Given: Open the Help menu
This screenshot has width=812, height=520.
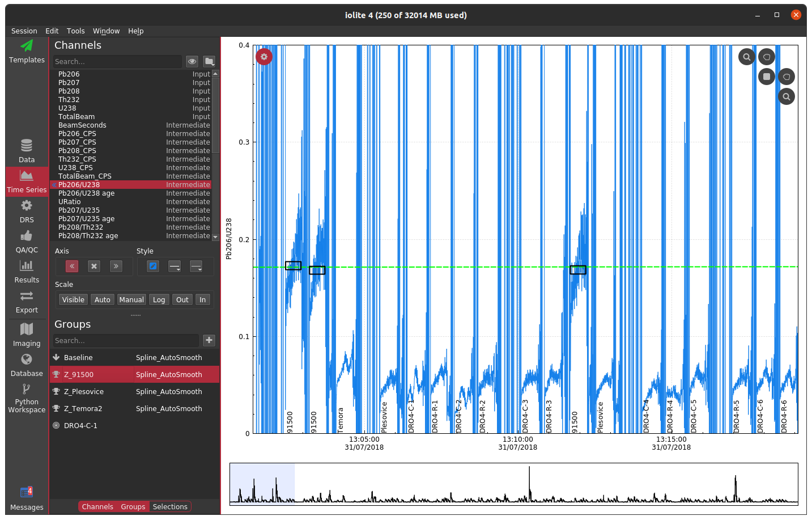Looking at the screenshot, I should 136,31.
